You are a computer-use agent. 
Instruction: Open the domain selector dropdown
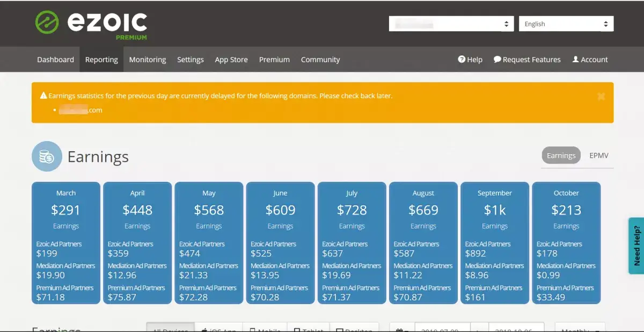pyautogui.click(x=452, y=24)
